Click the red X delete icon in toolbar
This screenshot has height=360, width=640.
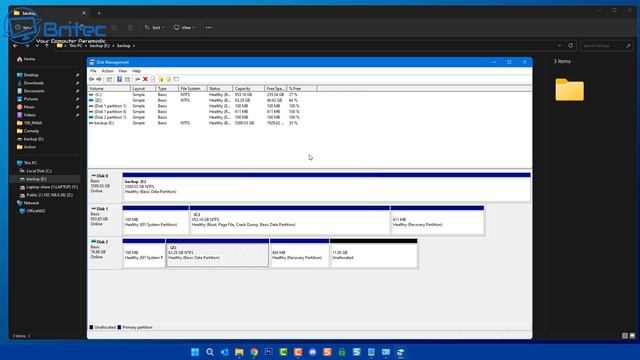(145, 79)
